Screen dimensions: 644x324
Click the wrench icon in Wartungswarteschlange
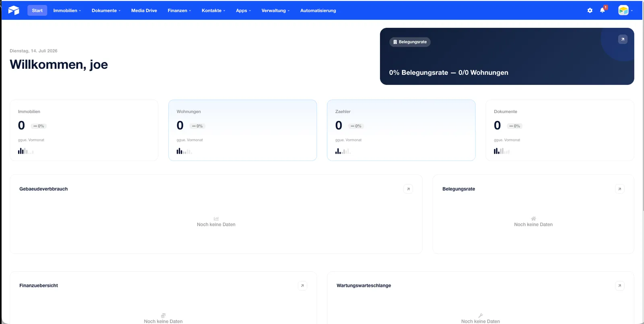pos(481,316)
